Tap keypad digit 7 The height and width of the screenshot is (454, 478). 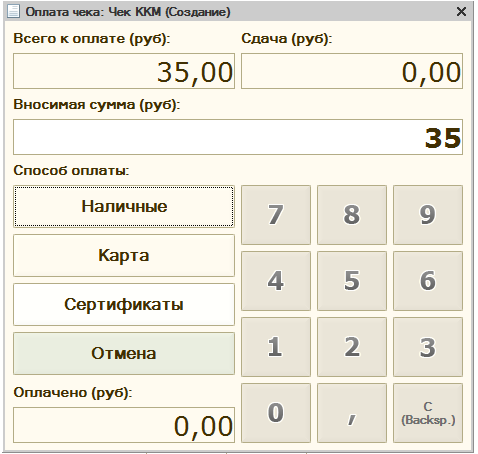click(276, 215)
